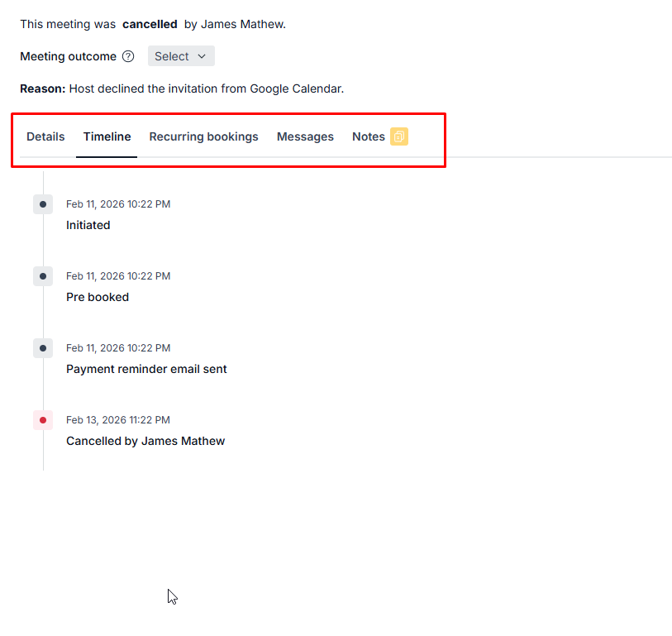Image resolution: width=672 pixels, height=636 pixels.
Task: Click the Pre booked event dot marker
Action: (43, 276)
